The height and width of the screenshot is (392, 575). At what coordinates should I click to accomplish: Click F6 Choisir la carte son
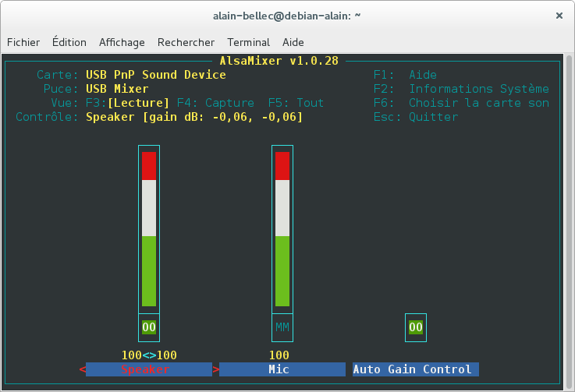[461, 103]
